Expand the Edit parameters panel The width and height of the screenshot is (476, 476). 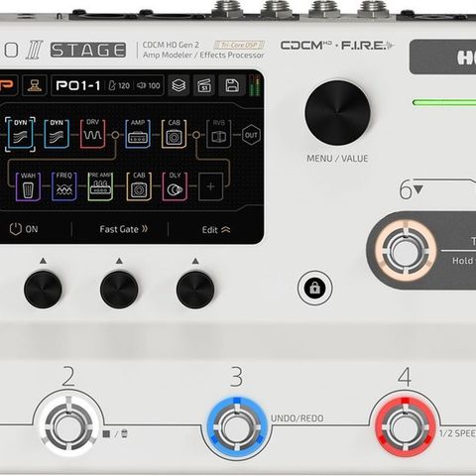[x=216, y=230]
